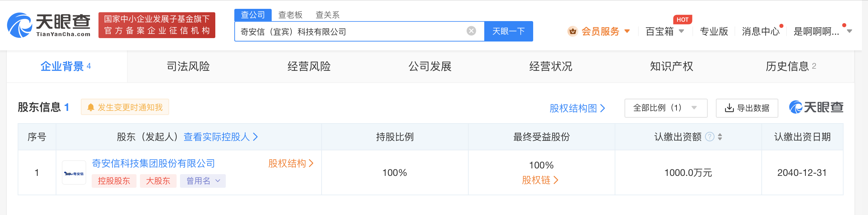Sort by 认缴出资额 using the sort arrows
The width and height of the screenshot is (868, 215).
[x=720, y=137]
